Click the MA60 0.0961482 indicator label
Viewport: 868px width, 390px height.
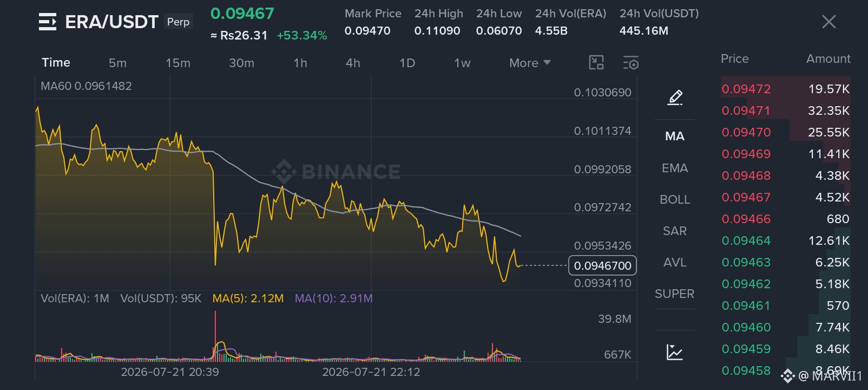86,86
